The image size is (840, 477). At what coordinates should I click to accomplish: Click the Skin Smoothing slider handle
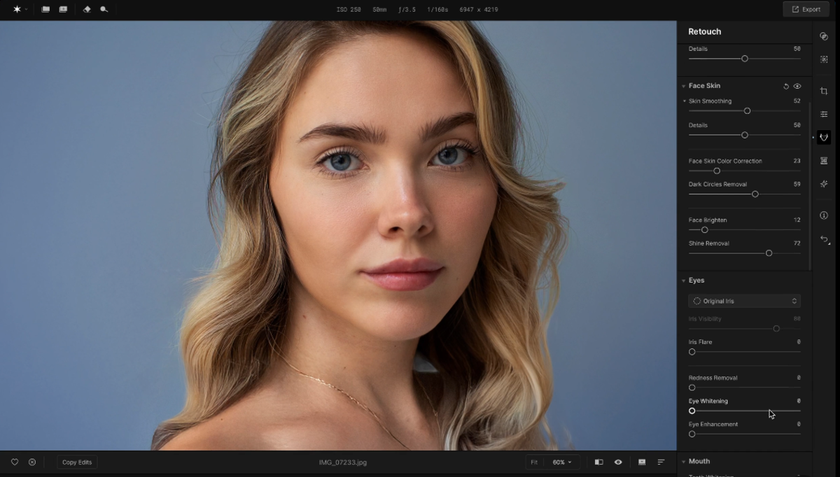pos(747,111)
